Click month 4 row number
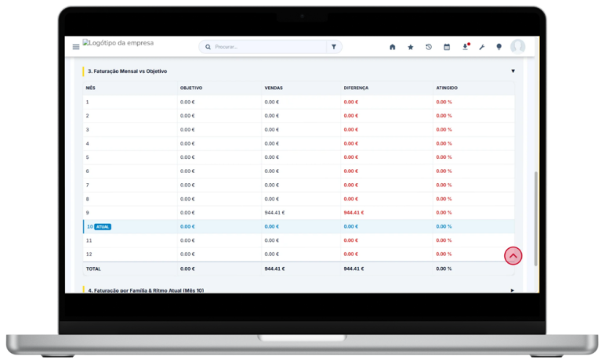Image resolution: width=602 pixels, height=364 pixels. tap(88, 143)
